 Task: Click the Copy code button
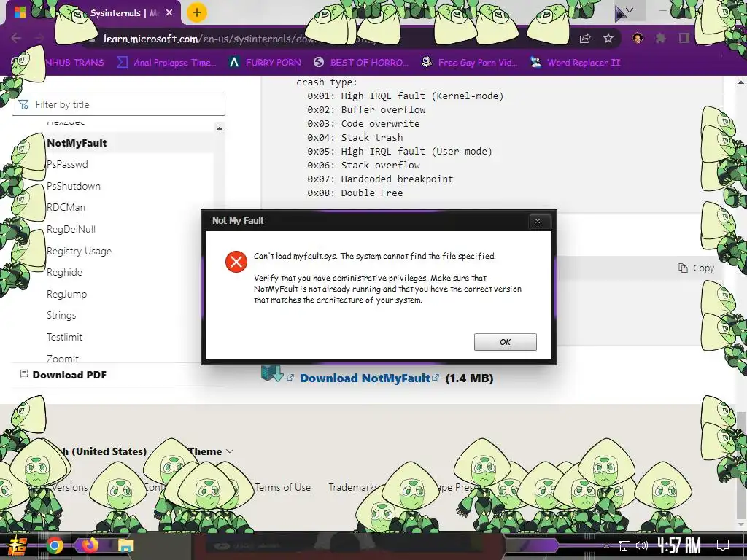(696, 268)
